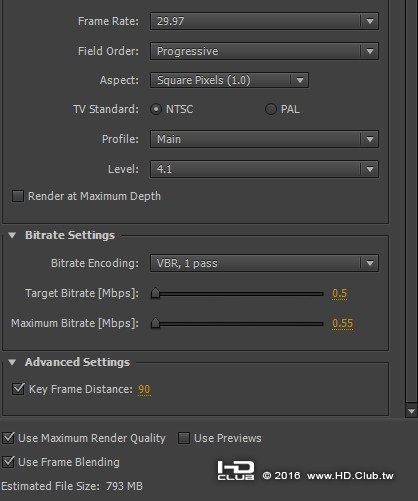The image size is (418, 501).
Task: Open the Profile dropdown showing Main
Action: click(x=264, y=139)
